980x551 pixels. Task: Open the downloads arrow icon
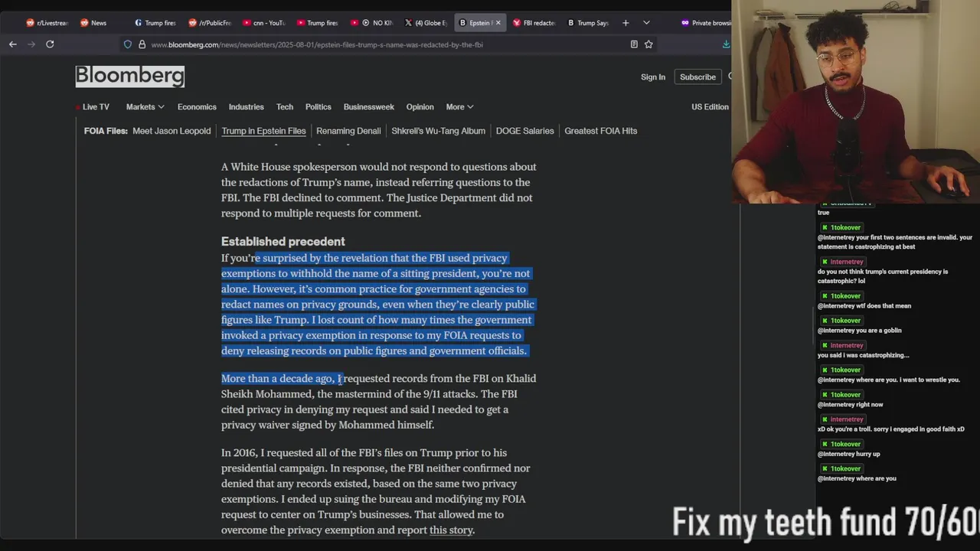pos(726,44)
